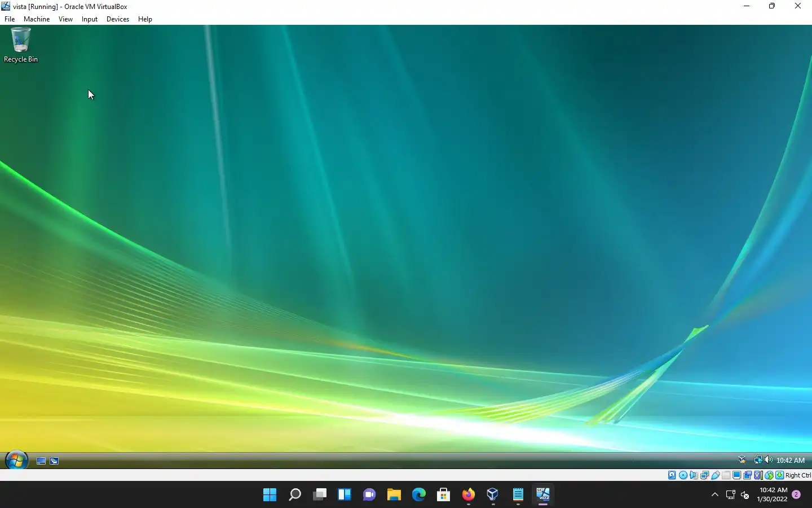The image size is (812, 508).
Task: Click VirtualBox keyboard capture green arrow indicator
Action: pyautogui.click(x=780, y=475)
